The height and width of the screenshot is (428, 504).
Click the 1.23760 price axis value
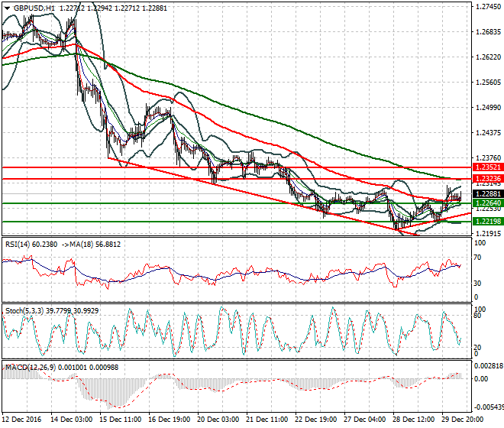point(488,158)
